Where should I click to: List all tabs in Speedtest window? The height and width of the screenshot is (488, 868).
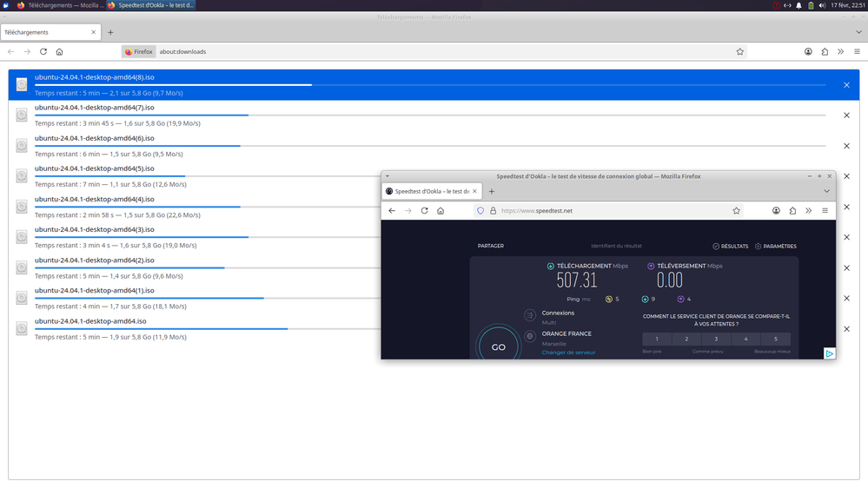coord(826,191)
